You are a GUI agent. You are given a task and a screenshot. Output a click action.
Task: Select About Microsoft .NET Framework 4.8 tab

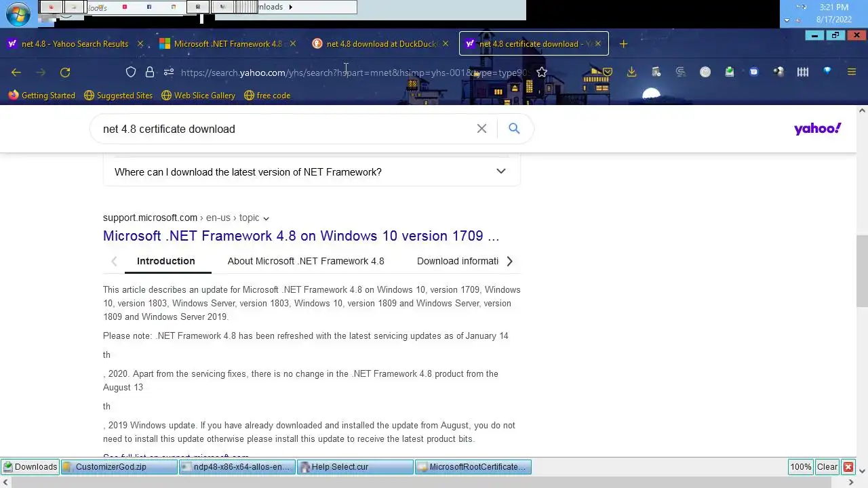306,261
